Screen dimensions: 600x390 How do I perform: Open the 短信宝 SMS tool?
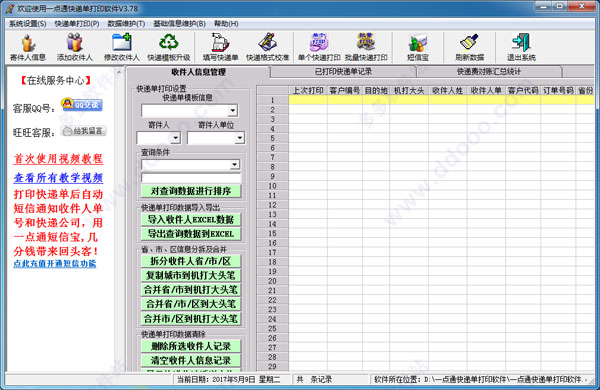pyautogui.click(x=418, y=47)
